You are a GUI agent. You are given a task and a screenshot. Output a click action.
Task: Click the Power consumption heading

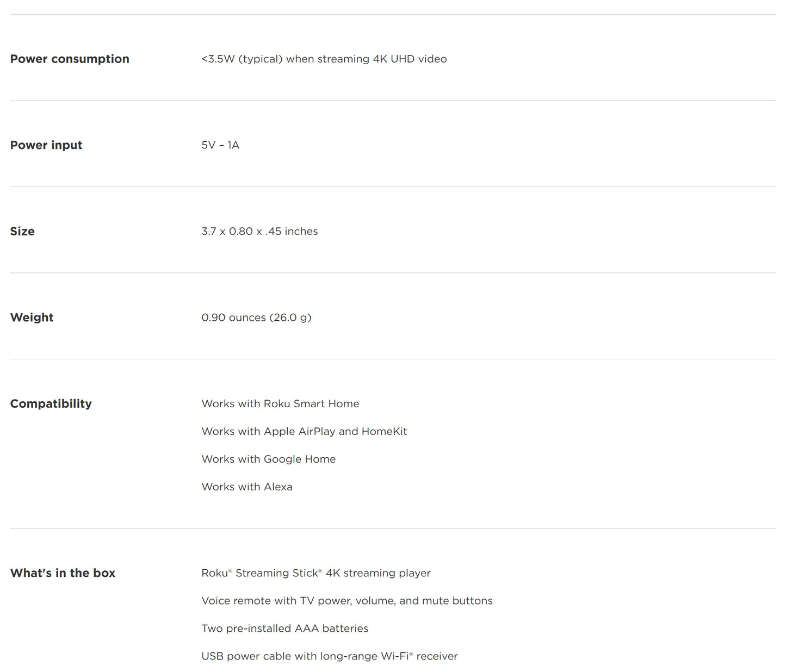(x=70, y=59)
